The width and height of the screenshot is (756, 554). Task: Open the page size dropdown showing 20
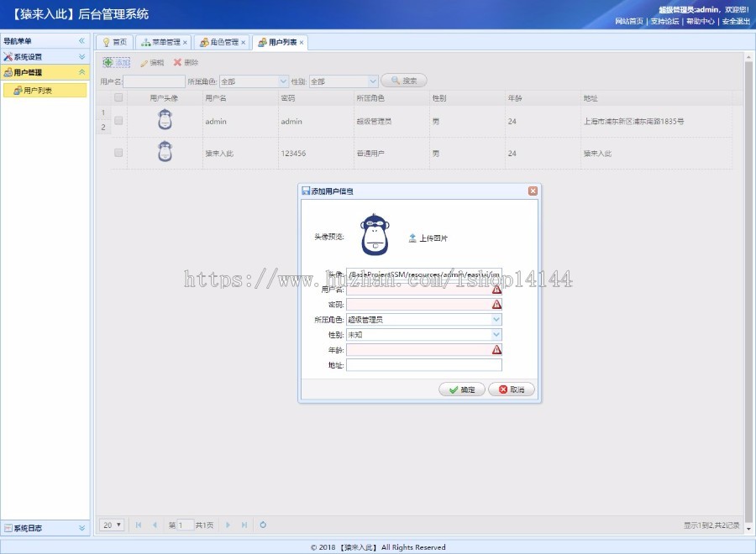[110, 525]
